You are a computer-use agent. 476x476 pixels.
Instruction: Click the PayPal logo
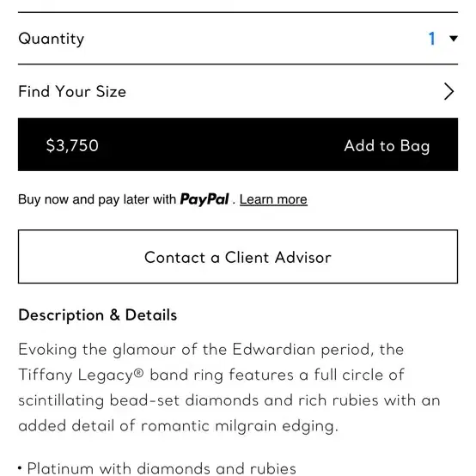tap(204, 199)
